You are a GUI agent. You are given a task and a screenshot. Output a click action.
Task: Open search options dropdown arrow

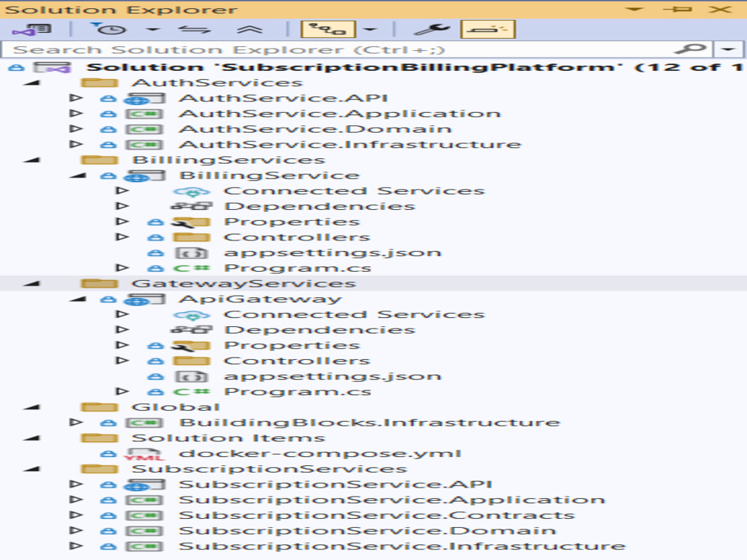pyautogui.click(x=728, y=49)
